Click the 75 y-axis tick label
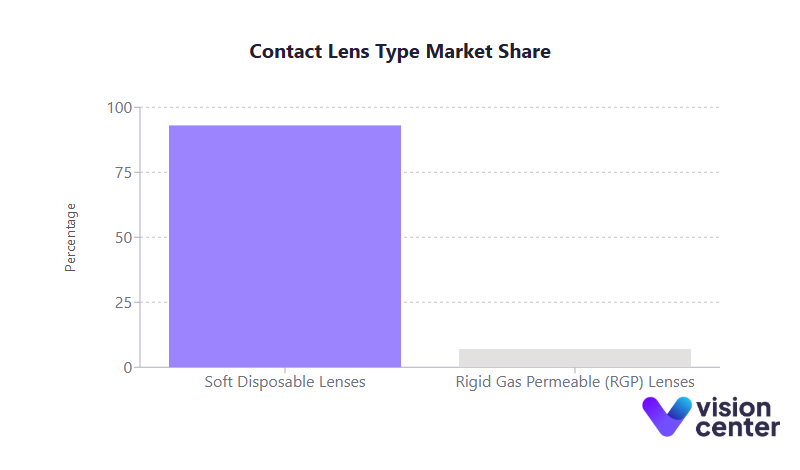 pyautogui.click(x=124, y=173)
